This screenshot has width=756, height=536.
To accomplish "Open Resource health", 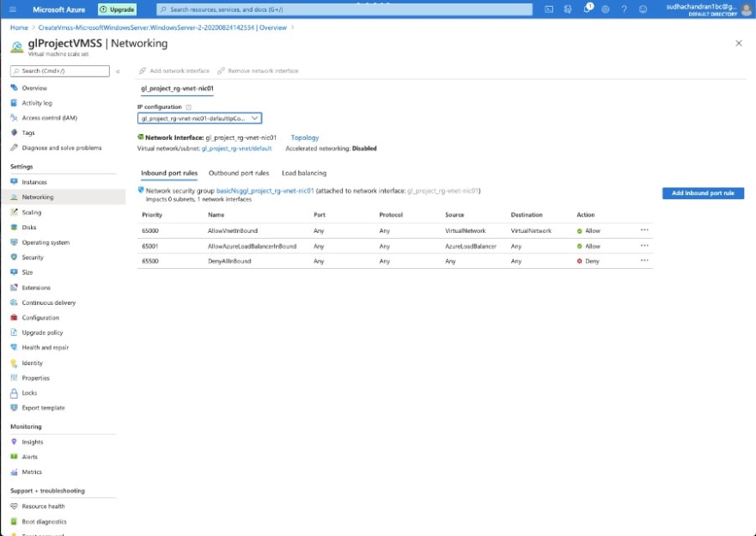I will [x=43, y=506].
